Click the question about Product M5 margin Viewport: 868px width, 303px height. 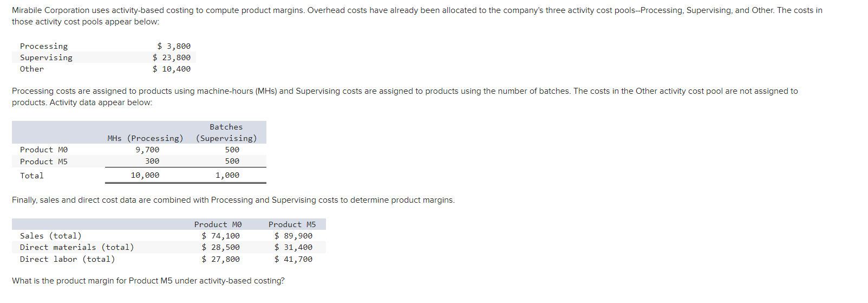coord(148,281)
